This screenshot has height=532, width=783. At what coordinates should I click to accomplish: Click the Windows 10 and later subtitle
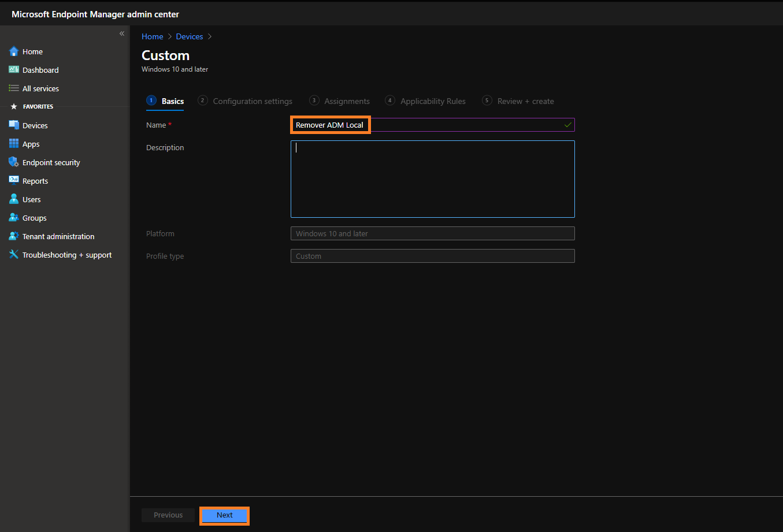(175, 69)
